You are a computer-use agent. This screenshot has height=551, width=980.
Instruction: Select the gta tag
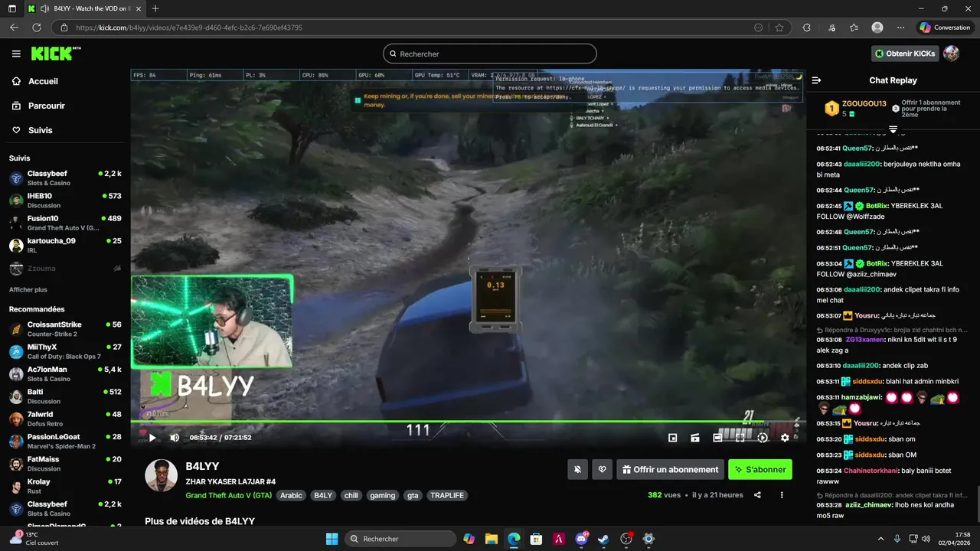pyautogui.click(x=413, y=495)
